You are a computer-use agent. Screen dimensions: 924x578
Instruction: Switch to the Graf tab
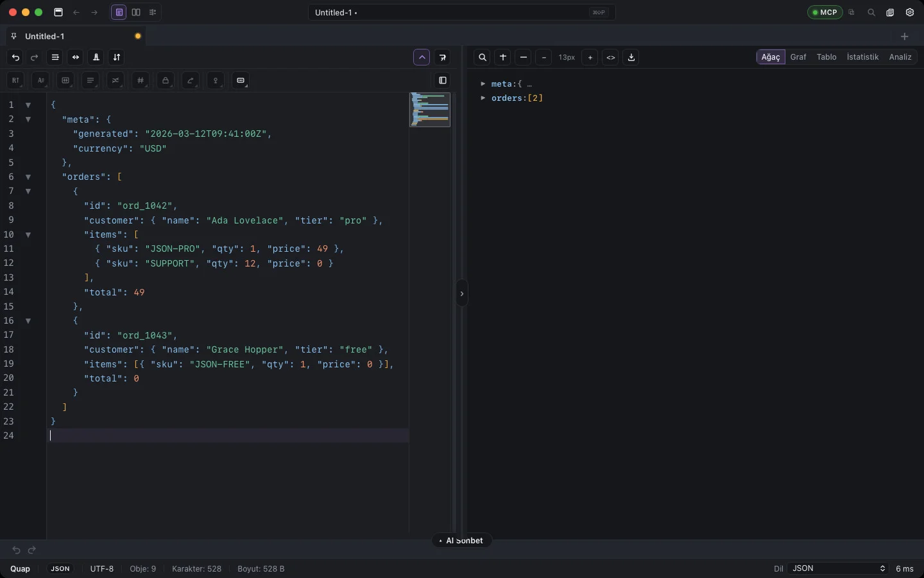click(x=798, y=57)
